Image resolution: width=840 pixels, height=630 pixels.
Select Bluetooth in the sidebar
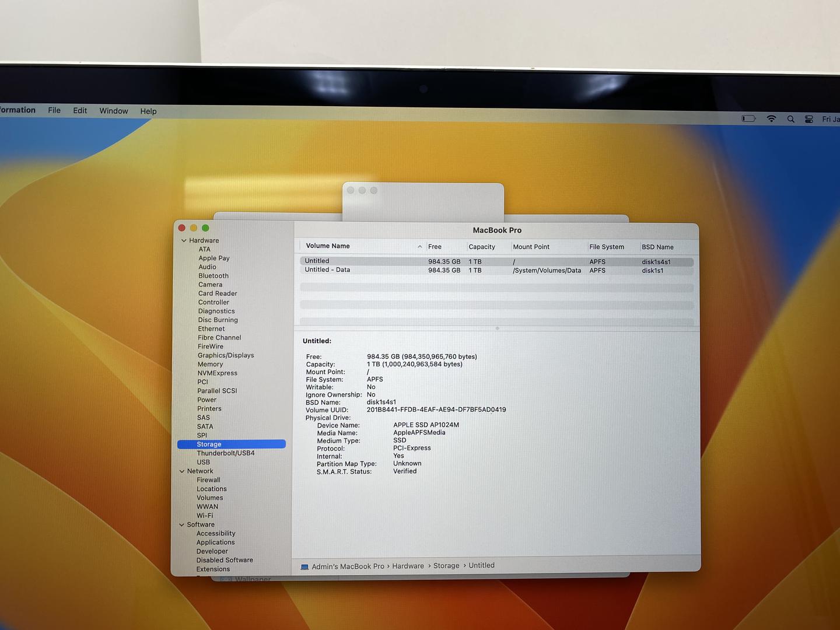click(213, 276)
